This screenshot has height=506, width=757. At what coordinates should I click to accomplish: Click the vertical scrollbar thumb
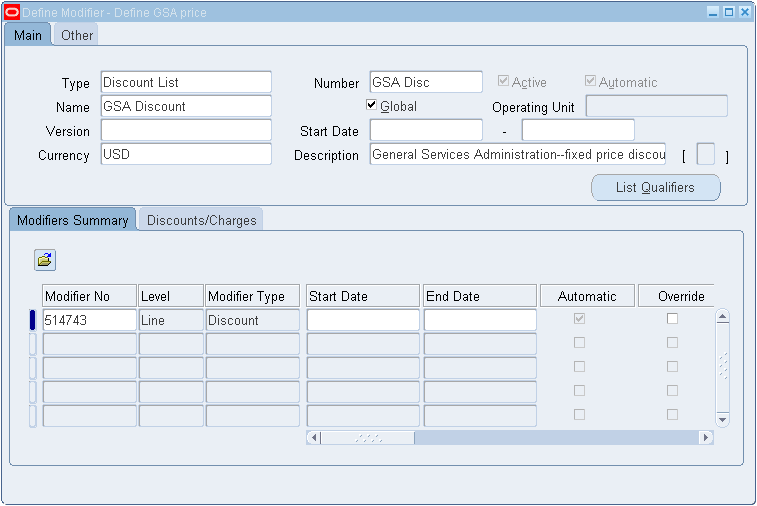pos(723,367)
